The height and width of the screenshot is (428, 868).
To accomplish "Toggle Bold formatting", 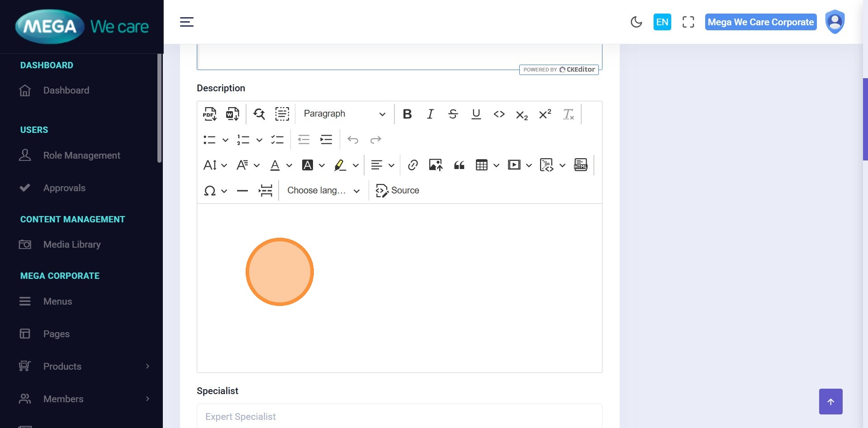I will (x=407, y=114).
